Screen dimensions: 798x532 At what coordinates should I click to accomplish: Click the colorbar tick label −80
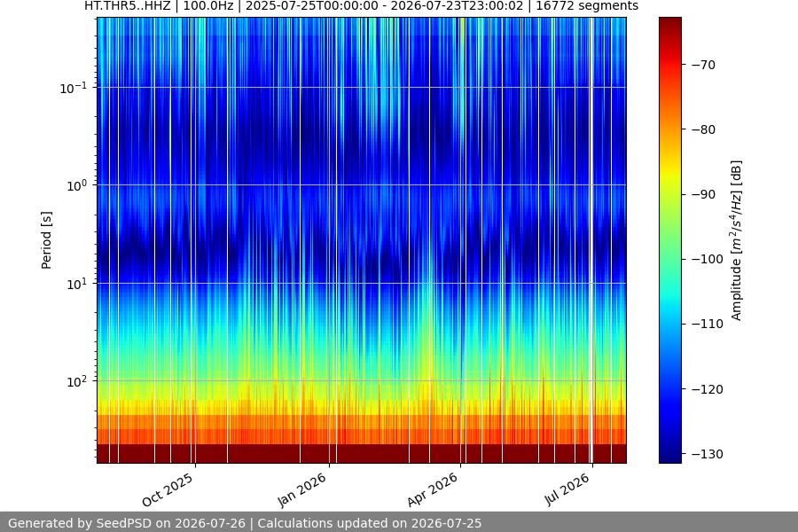coord(703,129)
